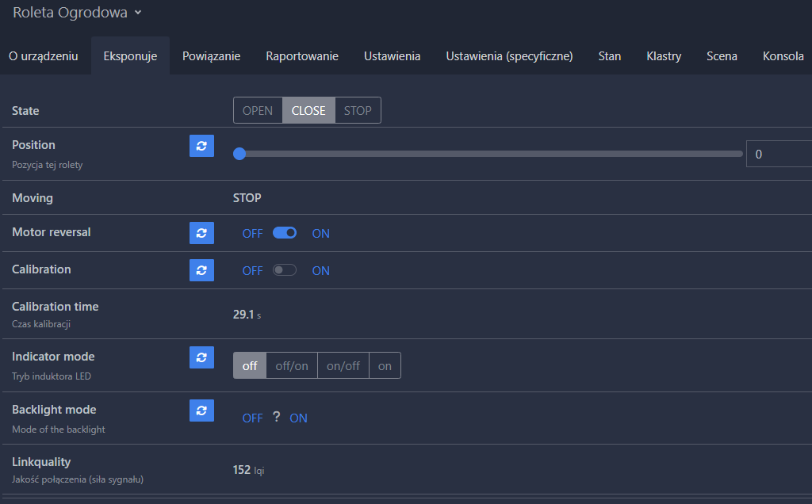The height and width of the screenshot is (504, 812).
Task: Open the Konsola tab
Action: click(783, 56)
